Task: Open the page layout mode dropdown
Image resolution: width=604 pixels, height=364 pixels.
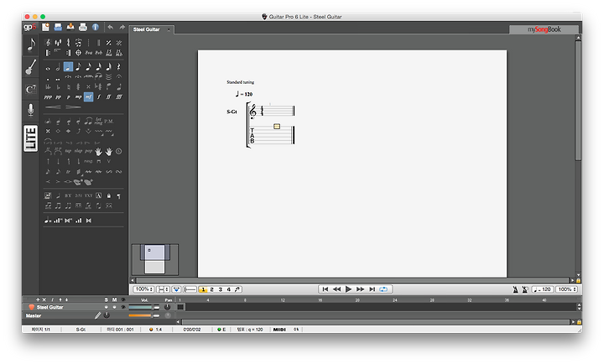Action: click(163, 289)
